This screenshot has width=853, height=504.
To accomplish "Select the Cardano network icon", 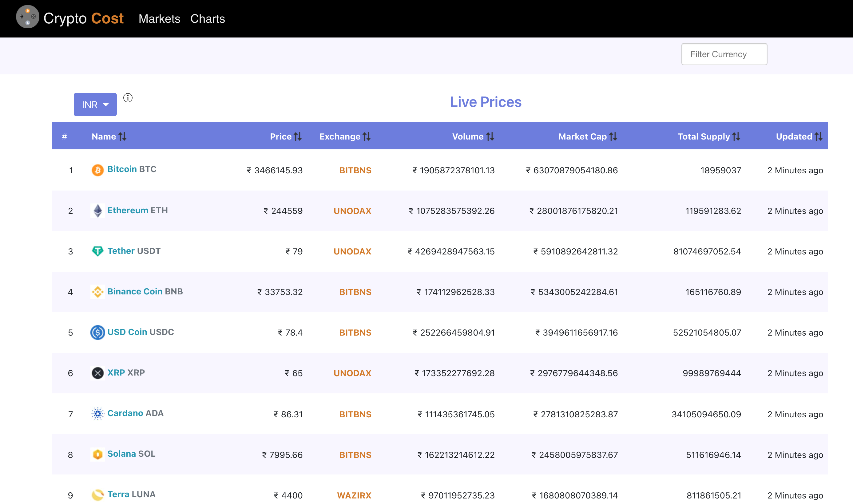I will pos(97,414).
